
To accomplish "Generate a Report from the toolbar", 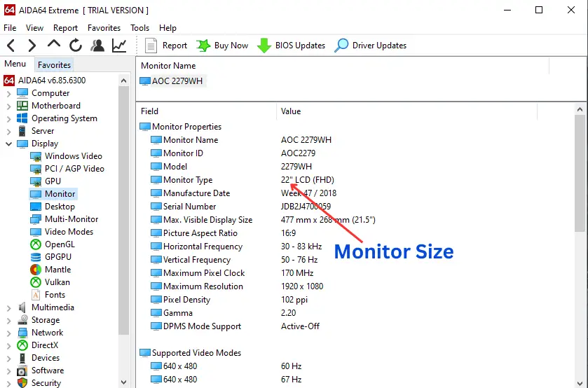I will click(x=166, y=46).
